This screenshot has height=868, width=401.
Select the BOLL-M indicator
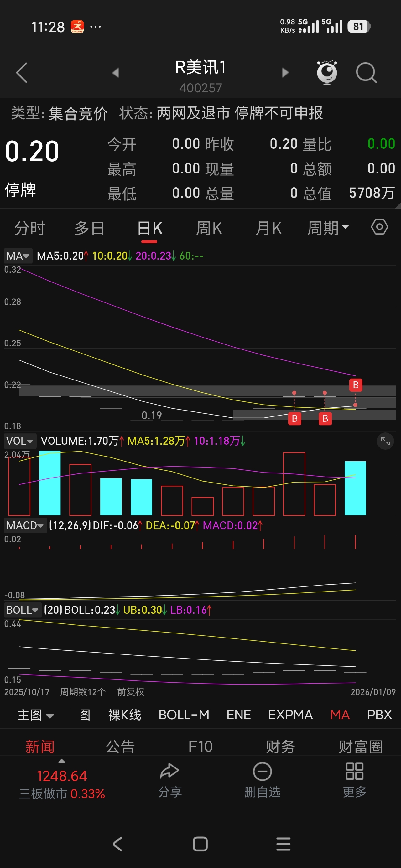[184, 715]
